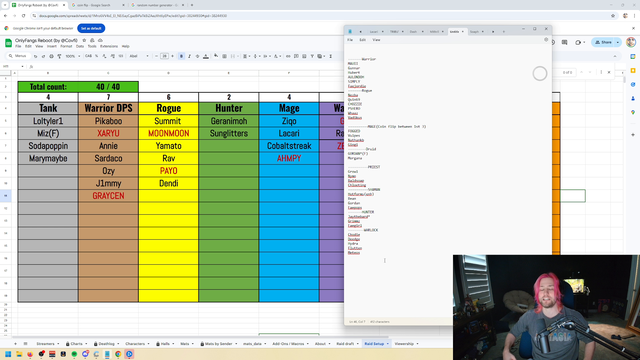Click the Share button

point(603,42)
